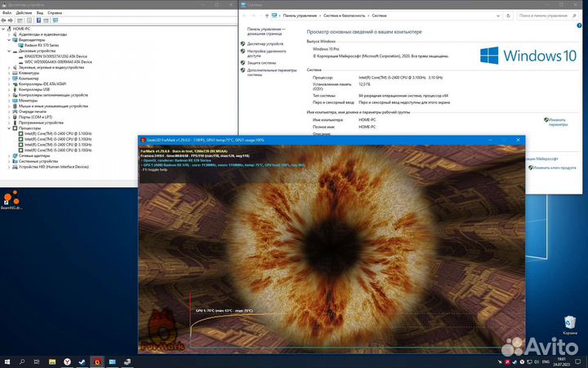Click Radeon RX 570 Series display adapter icon
The height and width of the screenshot is (368, 588).
[21, 45]
